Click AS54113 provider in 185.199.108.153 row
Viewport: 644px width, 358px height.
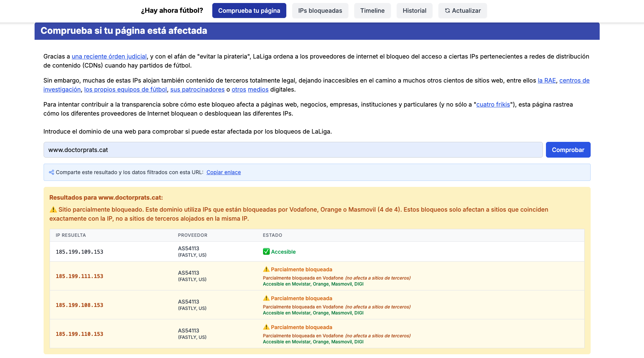click(189, 302)
